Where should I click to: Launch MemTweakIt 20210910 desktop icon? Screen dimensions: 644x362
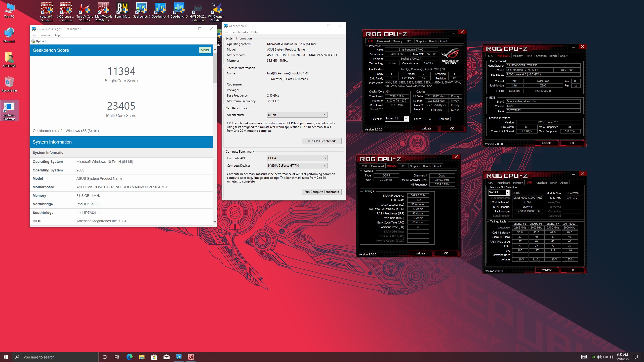click(x=103, y=12)
